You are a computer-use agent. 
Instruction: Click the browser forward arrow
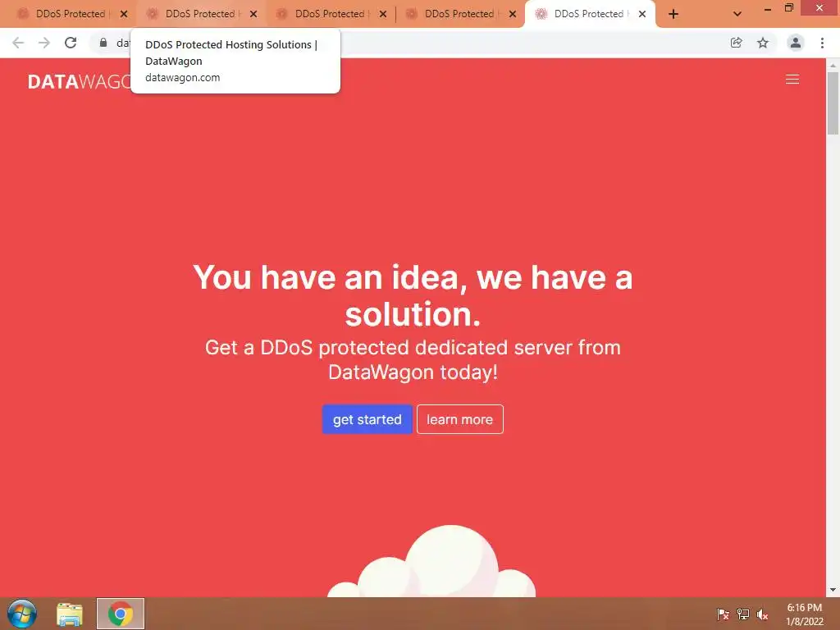[x=44, y=43]
